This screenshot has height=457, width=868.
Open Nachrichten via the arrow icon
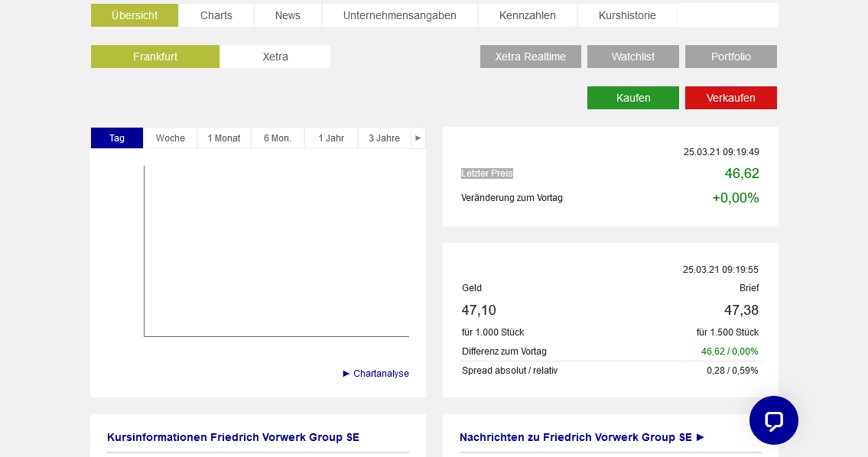pyautogui.click(x=701, y=437)
